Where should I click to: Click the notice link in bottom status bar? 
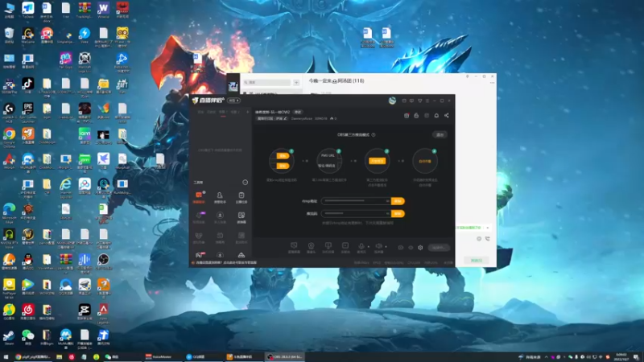pyautogui.click(x=226, y=263)
